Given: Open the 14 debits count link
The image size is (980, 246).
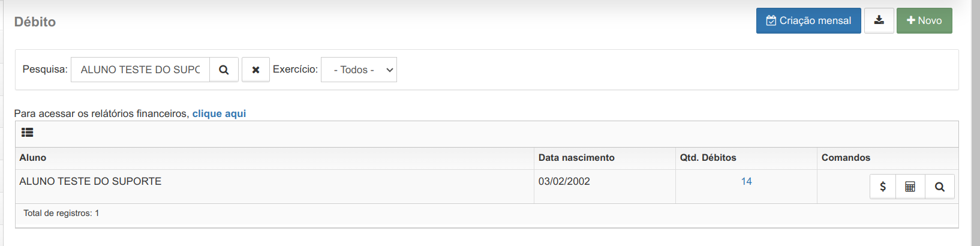Looking at the screenshot, I should click(746, 181).
